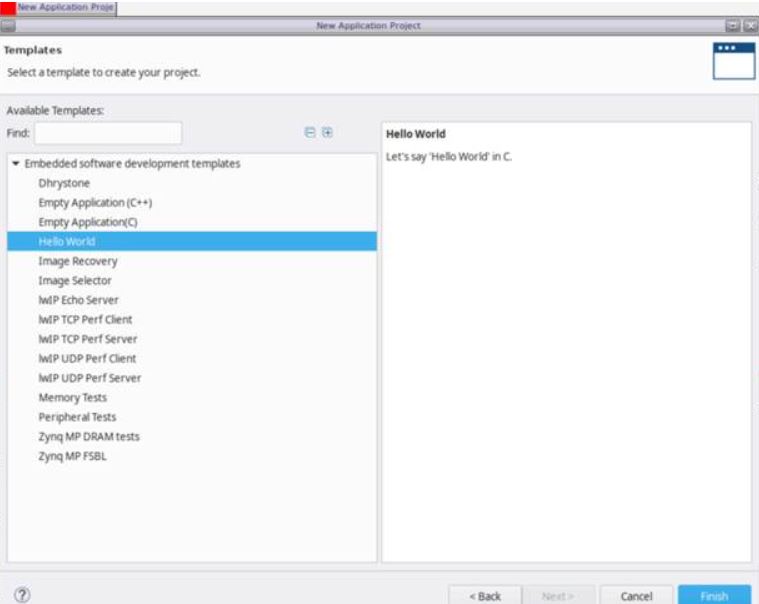The image size is (759, 604).
Task: Pick the lwIP Echo Server template
Action: pyautogui.click(x=78, y=300)
